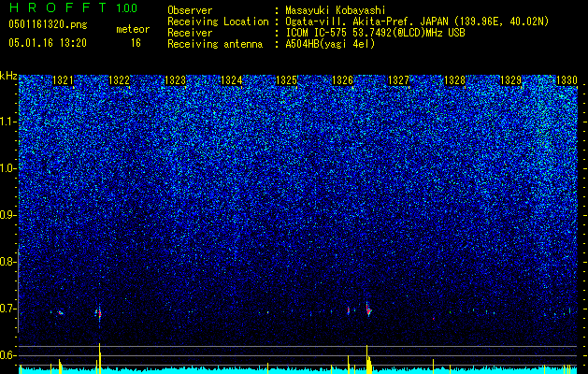This screenshot has width=588, height=374.
Task: Select the Ogata-vill. Akita-Pref. JAPAN location text
Action: (x=417, y=22)
